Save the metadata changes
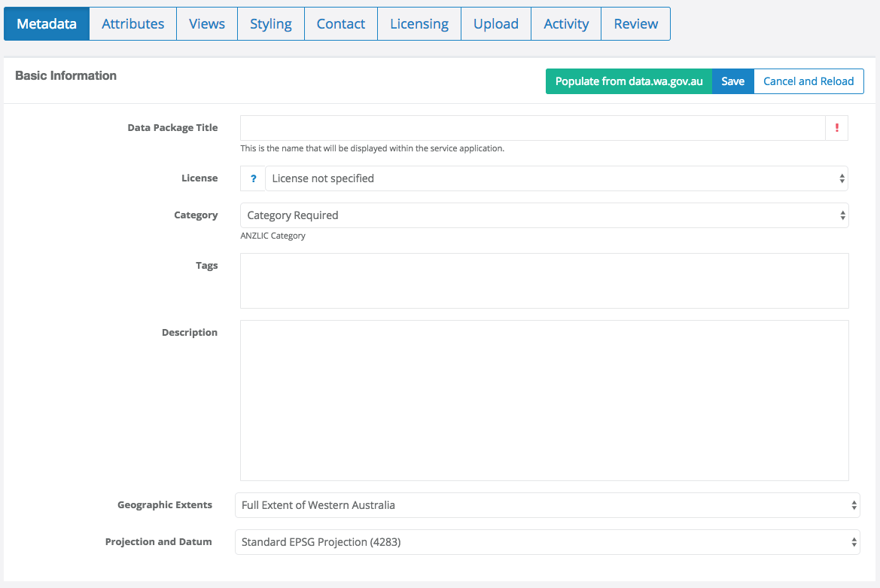Viewport: 880px width, 588px height. tap(732, 81)
